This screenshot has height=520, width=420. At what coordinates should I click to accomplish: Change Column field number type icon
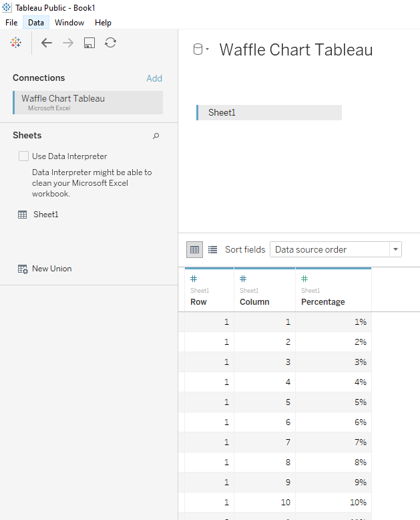(243, 279)
